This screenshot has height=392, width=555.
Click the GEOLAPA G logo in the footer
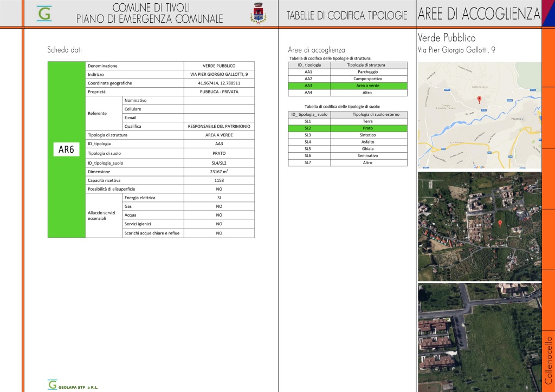pyautogui.click(x=53, y=384)
